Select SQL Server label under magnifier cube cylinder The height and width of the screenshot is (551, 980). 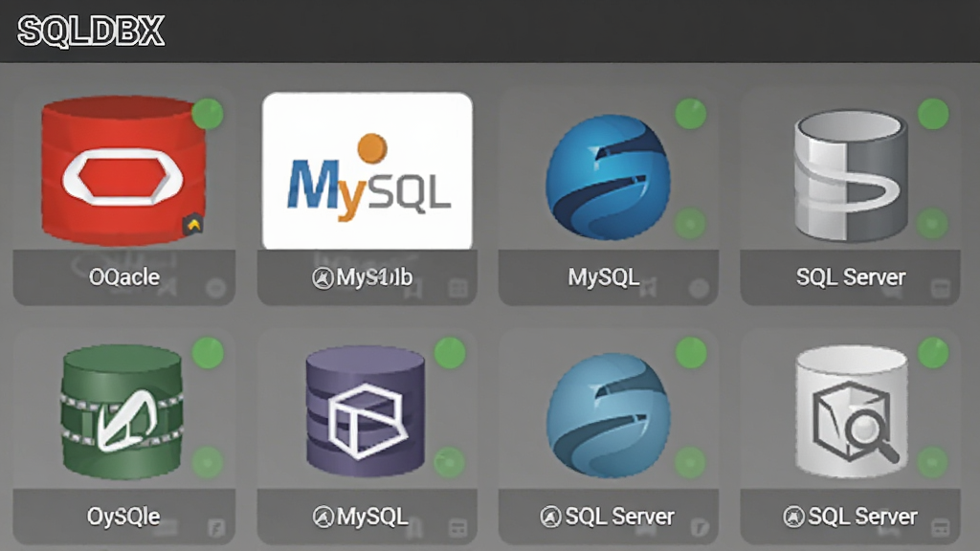click(862, 517)
